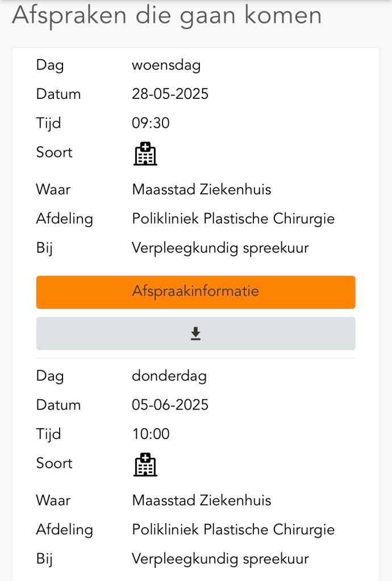Select the day value 'donderdag'
This screenshot has height=581, width=392.
169,376
